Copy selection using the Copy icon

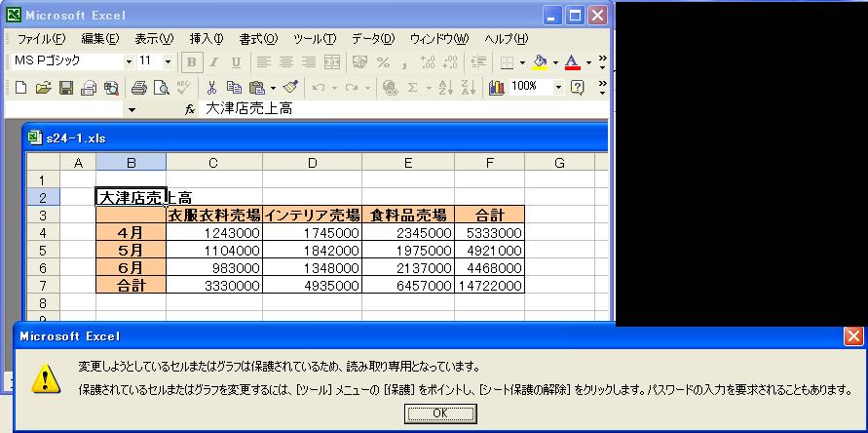click(234, 87)
